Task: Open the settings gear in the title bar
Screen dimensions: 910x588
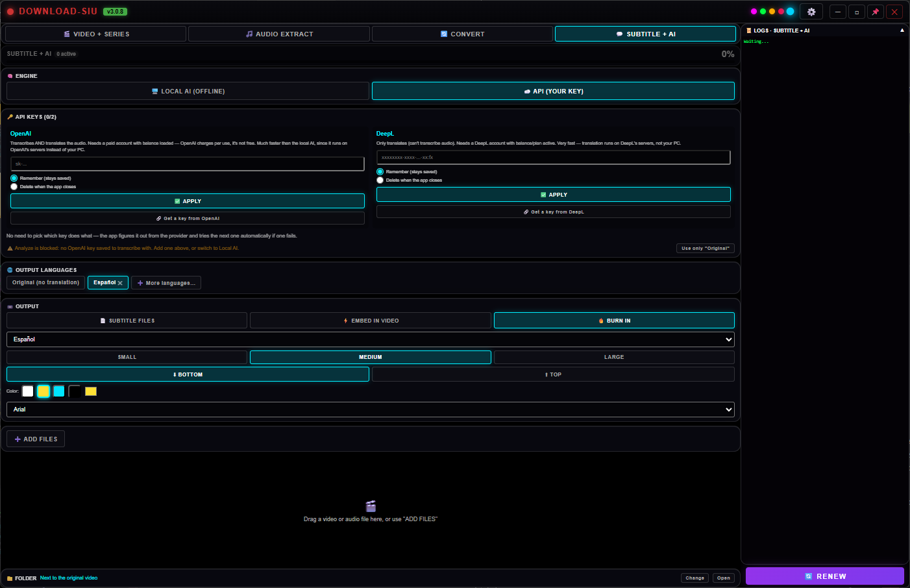Action: click(x=811, y=12)
